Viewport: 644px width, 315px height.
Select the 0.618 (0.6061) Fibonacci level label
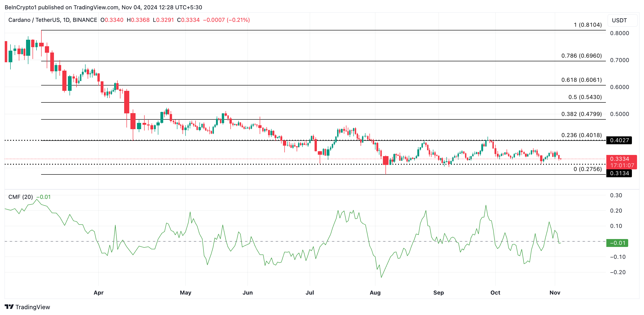coord(581,80)
